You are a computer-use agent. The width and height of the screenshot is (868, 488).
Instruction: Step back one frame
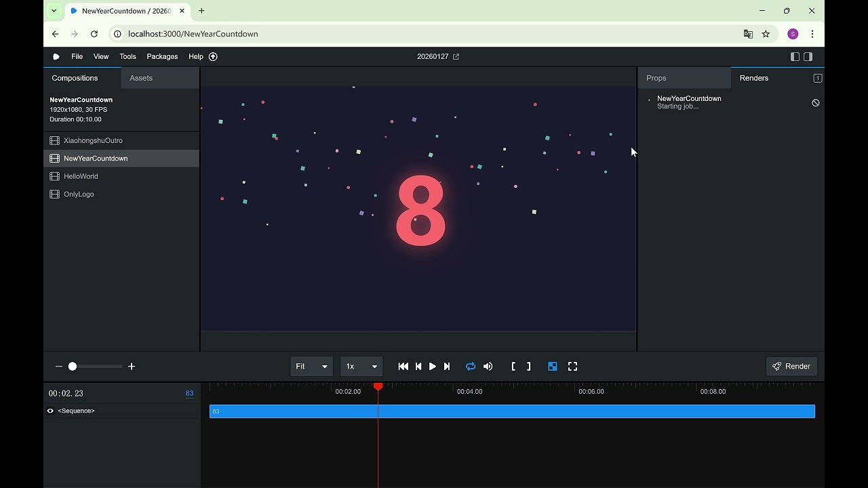(x=418, y=367)
